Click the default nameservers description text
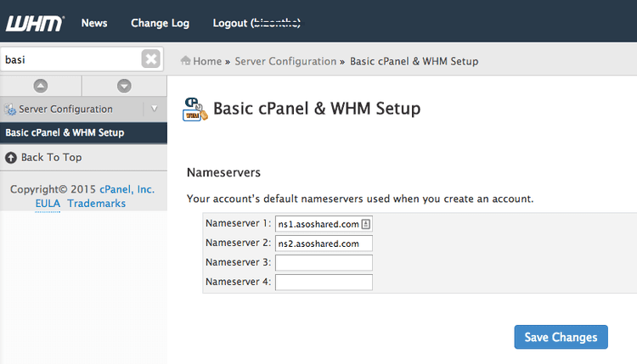 pyautogui.click(x=360, y=199)
